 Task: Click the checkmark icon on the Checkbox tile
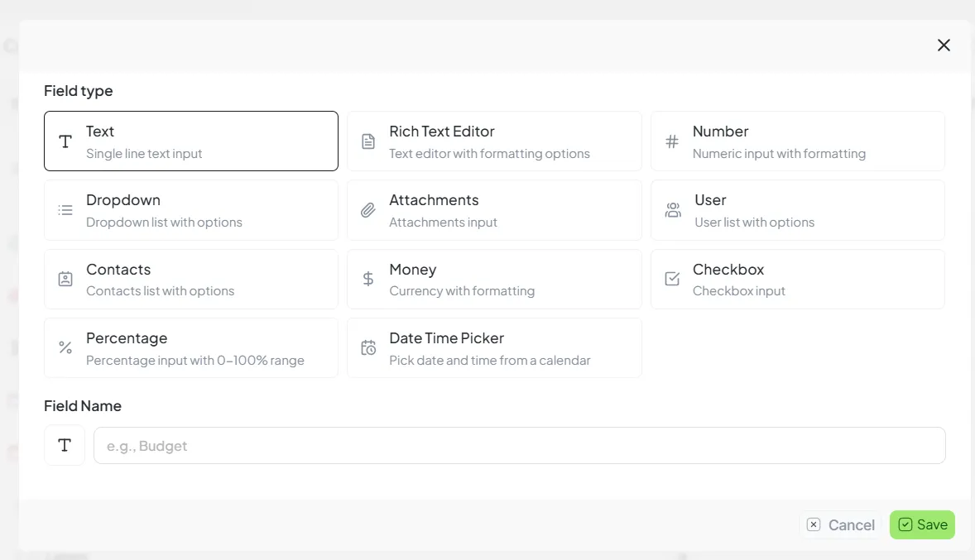tap(671, 279)
